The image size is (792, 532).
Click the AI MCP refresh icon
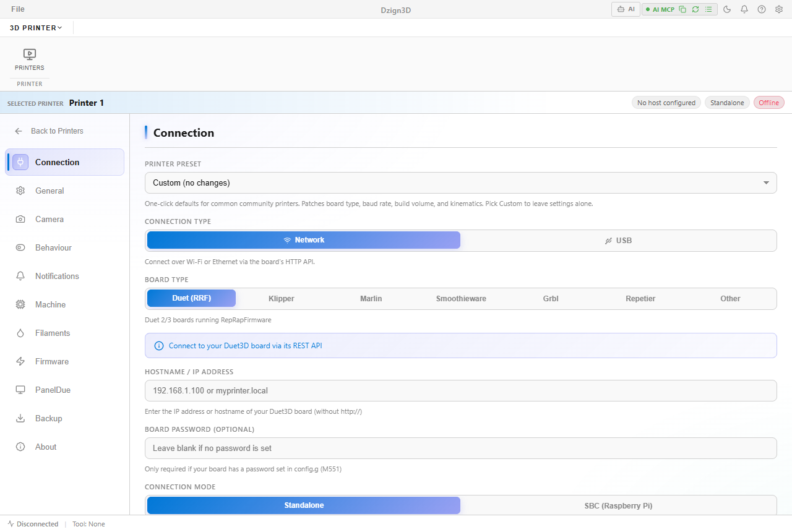pos(695,9)
